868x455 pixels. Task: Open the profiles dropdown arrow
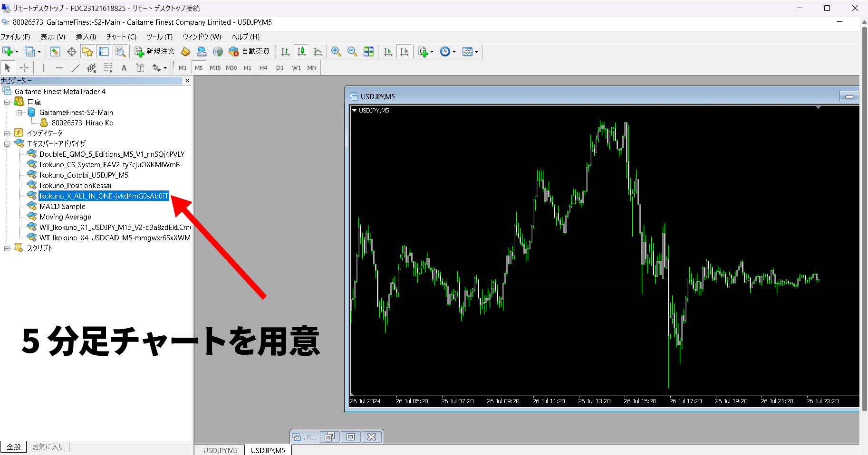pyautogui.click(x=39, y=52)
